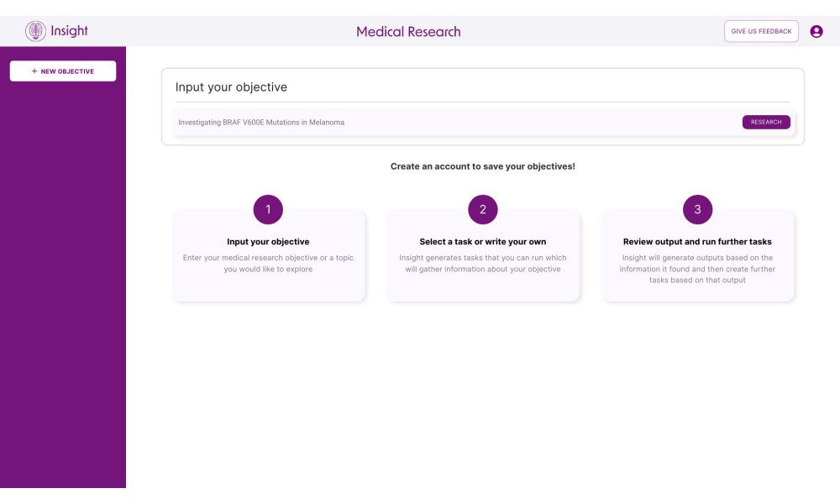The height and width of the screenshot is (504, 840).
Task: Click 'Select a task or write your own' title
Action: pyautogui.click(x=483, y=242)
